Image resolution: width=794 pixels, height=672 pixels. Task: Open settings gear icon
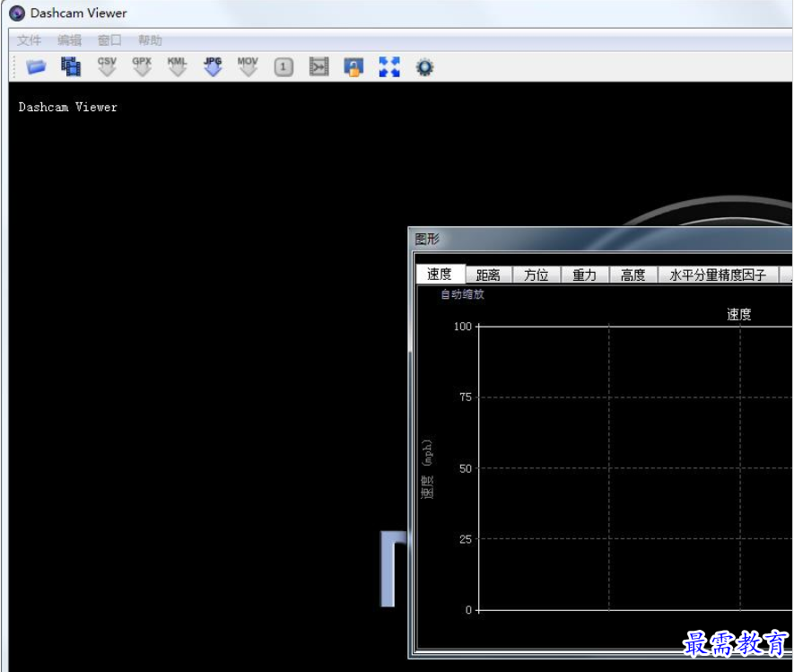tap(424, 67)
